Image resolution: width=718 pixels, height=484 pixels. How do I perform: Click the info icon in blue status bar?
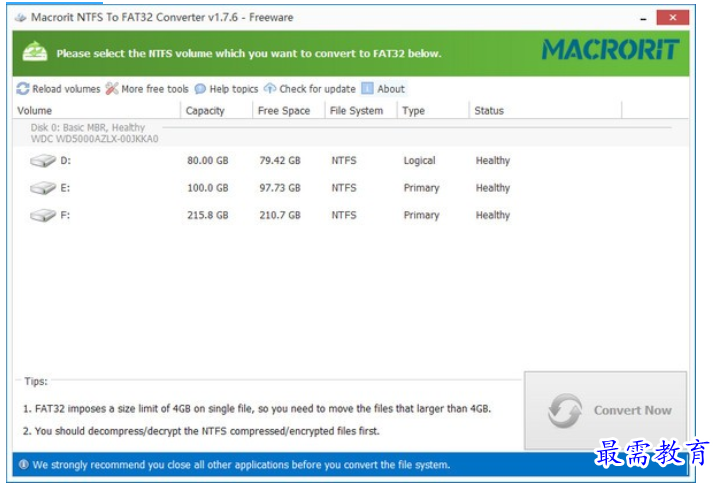[x=23, y=465]
